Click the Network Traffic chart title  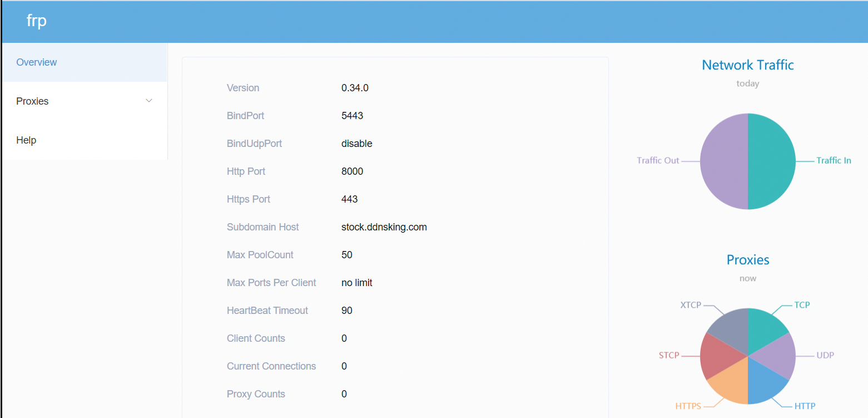(748, 65)
